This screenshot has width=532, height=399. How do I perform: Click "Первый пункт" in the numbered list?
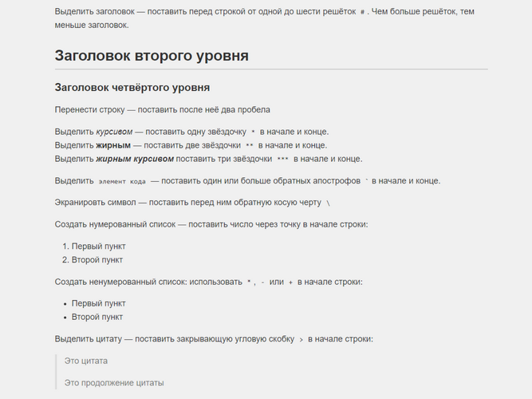[x=98, y=247]
